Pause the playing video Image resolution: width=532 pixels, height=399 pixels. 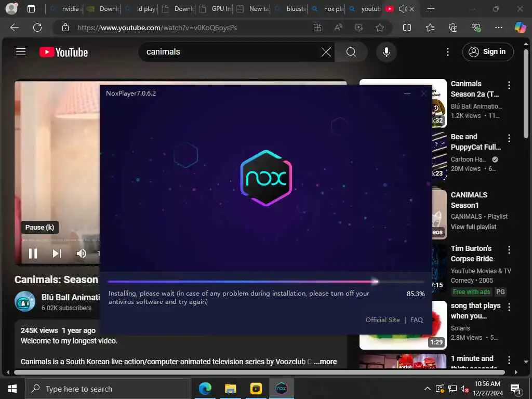[33, 254]
